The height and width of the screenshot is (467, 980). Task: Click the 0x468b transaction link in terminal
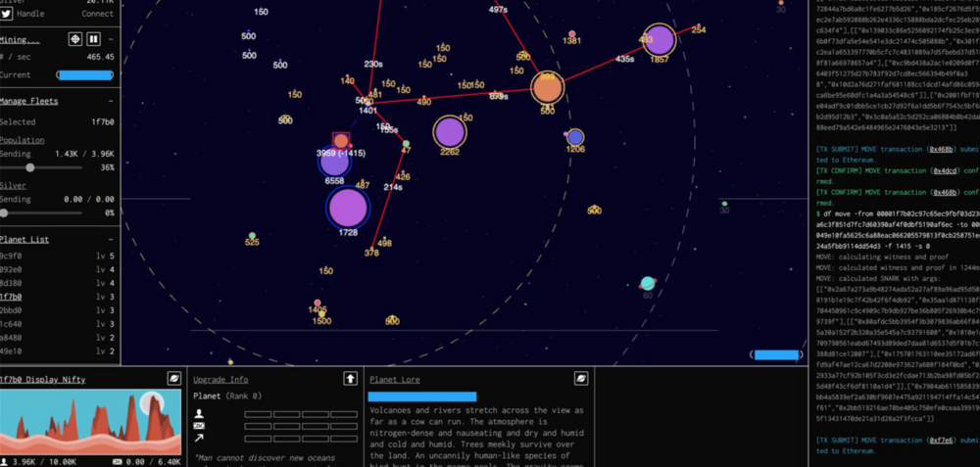[943, 150]
